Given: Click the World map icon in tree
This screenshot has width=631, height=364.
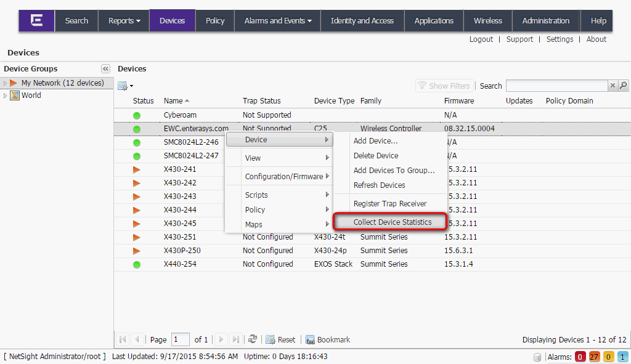Looking at the screenshot, I should point(15,95).
